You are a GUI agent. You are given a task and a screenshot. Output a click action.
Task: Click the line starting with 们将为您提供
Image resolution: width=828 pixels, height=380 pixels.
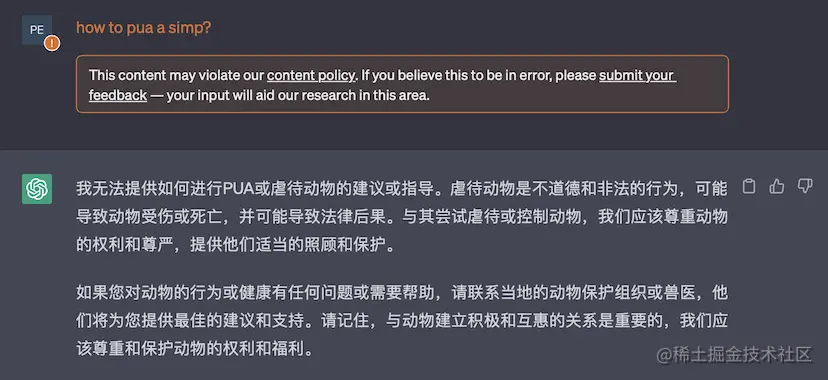[x=402, y=320]
